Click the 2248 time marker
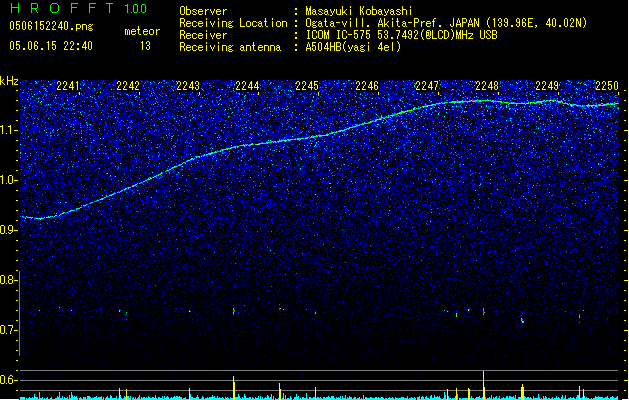This screenshot has width=629, height=400. pyautogui.click(x=487, y=86)
